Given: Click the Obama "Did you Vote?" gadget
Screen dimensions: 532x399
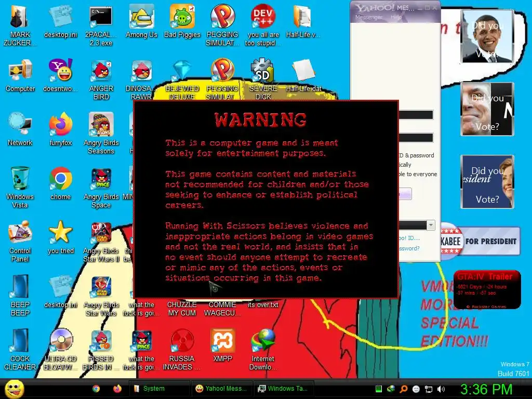Looking at the screenshot, I should (487, 36).
